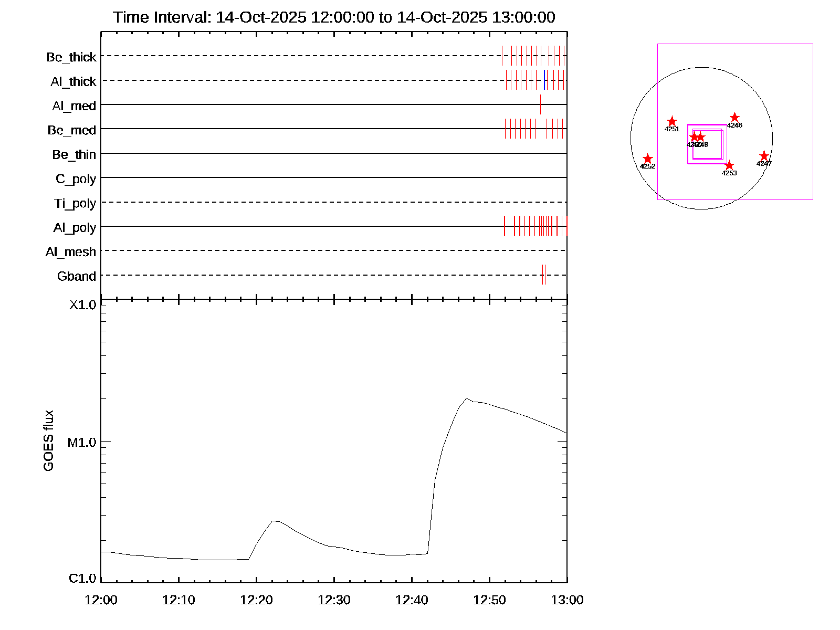This screenshot has height=630, width=840.
Task: Click the 12:20 time axis label
Action: [256, 600]
